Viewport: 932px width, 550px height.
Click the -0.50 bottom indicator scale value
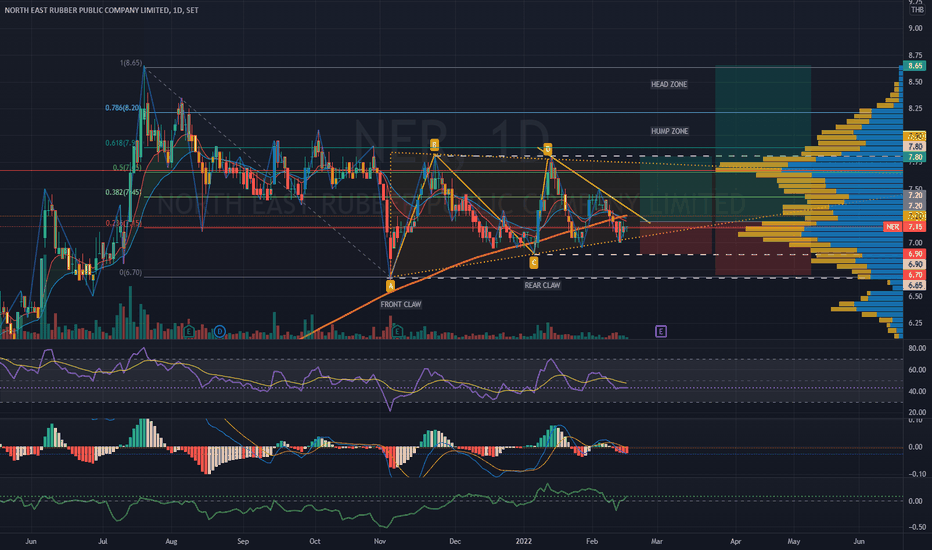[x=915, y=527]
